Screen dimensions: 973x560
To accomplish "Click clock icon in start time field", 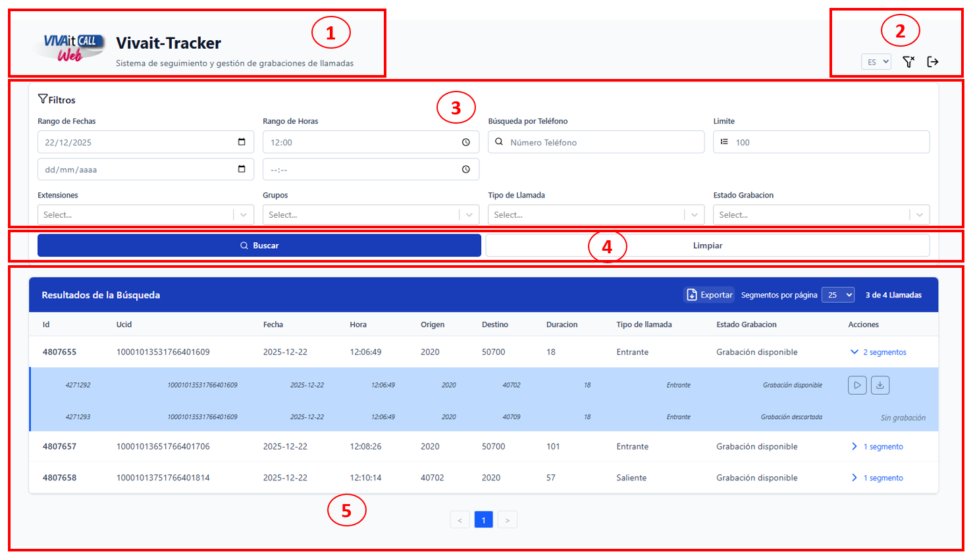I will click(466, 142).
